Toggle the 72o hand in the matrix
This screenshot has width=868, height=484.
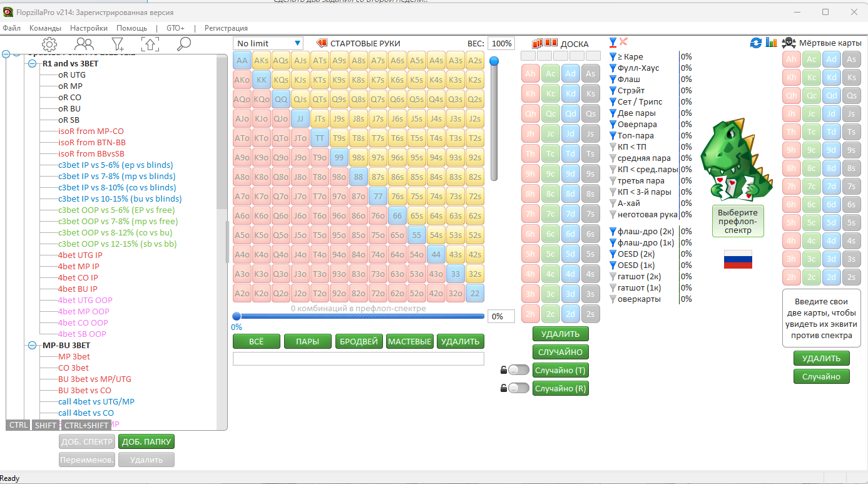pyautogui.click(x=377, y=293)
